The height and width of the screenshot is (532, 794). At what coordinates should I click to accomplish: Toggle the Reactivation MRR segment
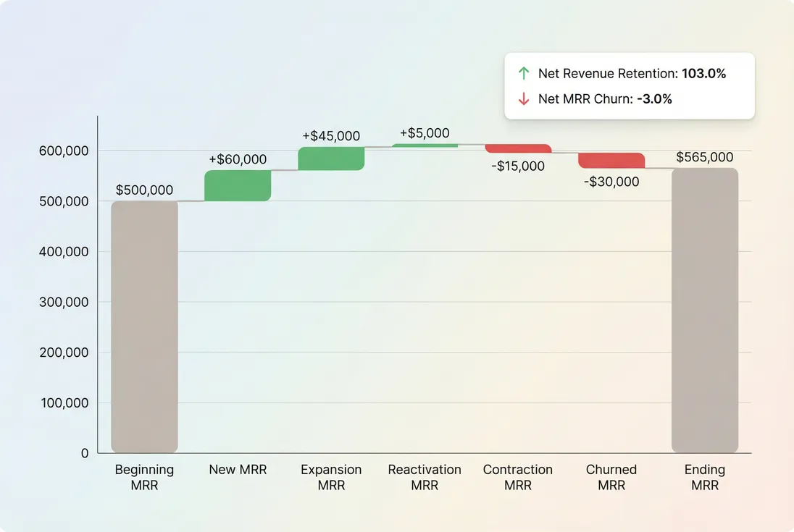(425, 145)
